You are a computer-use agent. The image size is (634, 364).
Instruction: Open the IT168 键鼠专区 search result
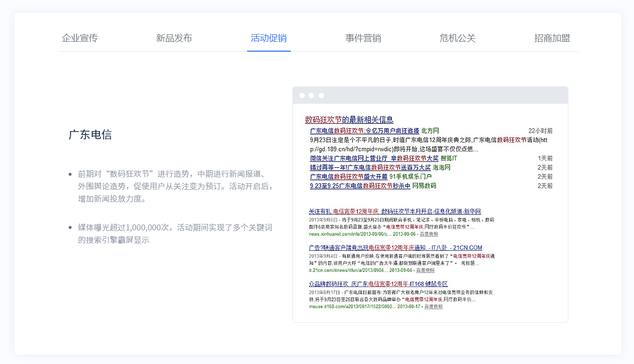click(378, 284)
